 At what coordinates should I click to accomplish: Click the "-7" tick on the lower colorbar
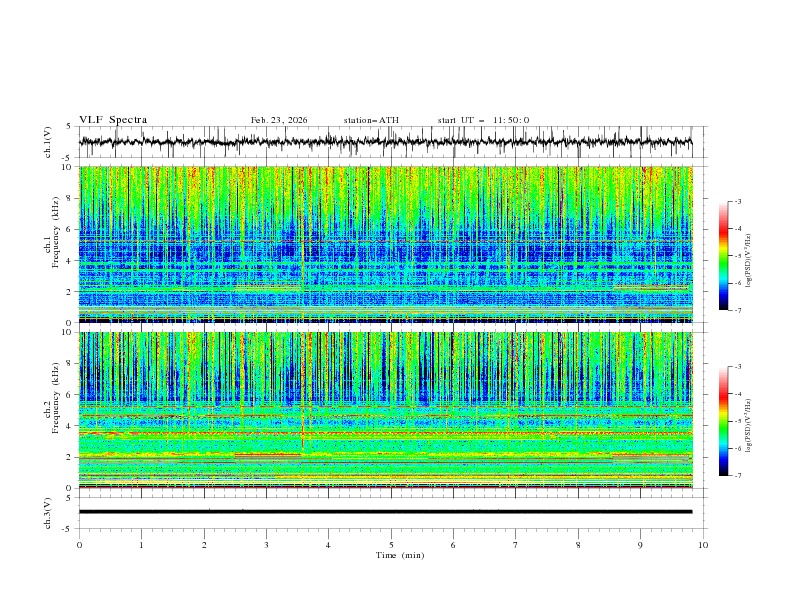click(738, 476)
